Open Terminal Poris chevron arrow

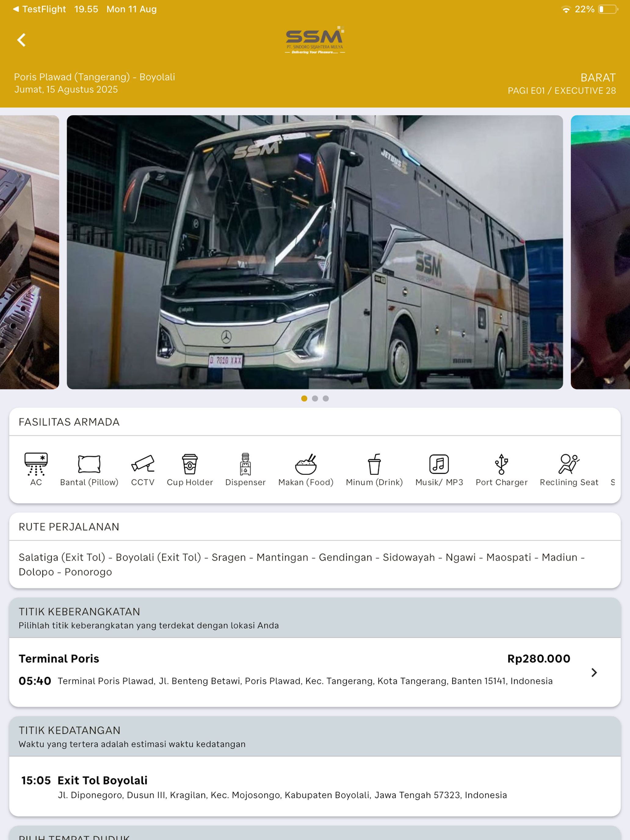tap(594, 672)
